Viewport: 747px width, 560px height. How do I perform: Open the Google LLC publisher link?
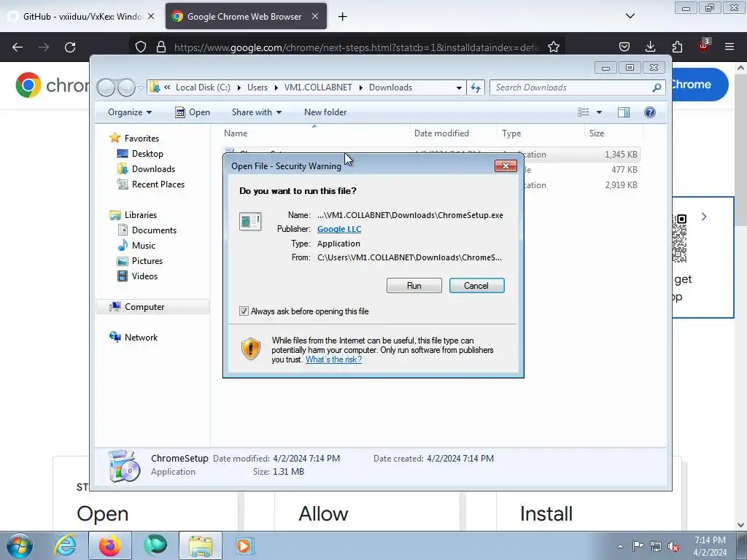339,229
